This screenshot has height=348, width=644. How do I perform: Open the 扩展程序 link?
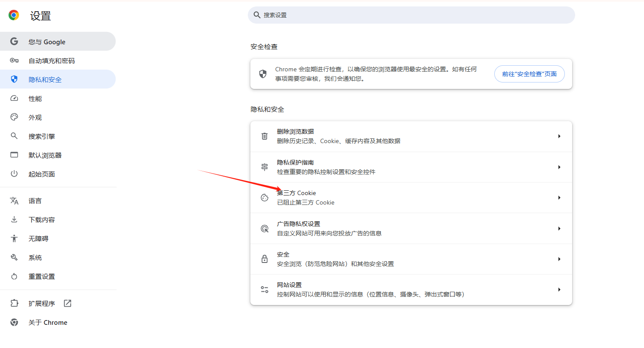[58, 303]
